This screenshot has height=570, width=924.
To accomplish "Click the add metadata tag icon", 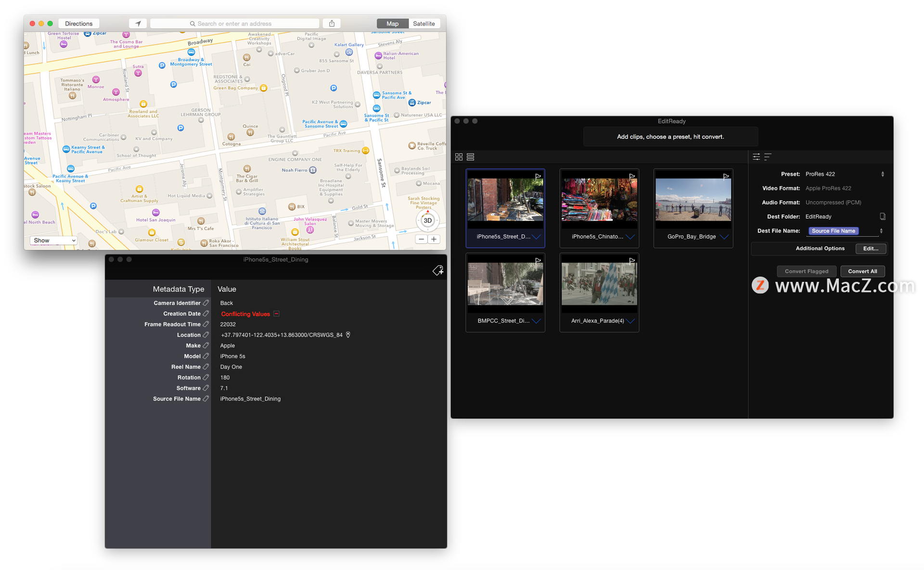I will point(437,271).
